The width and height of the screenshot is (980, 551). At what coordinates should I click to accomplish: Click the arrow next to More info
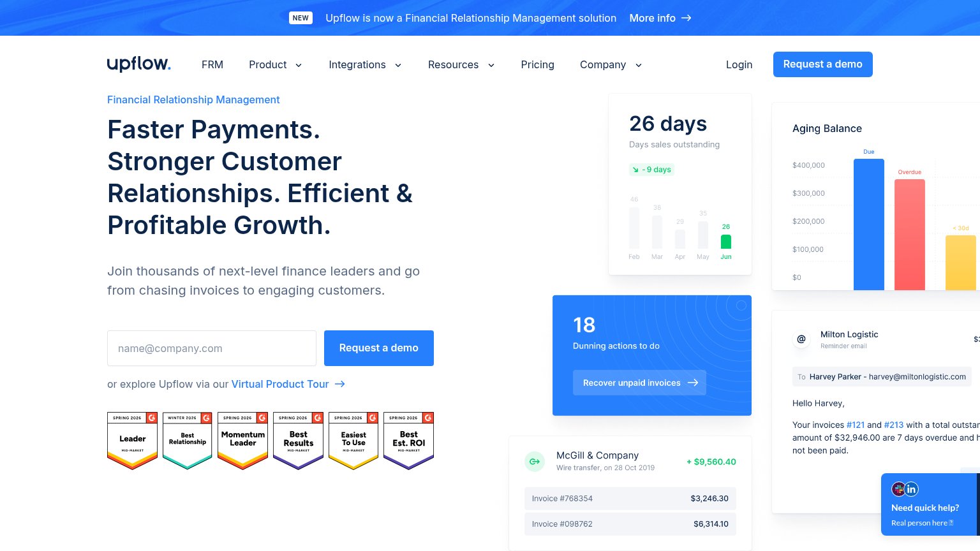[x=687, y=18]
